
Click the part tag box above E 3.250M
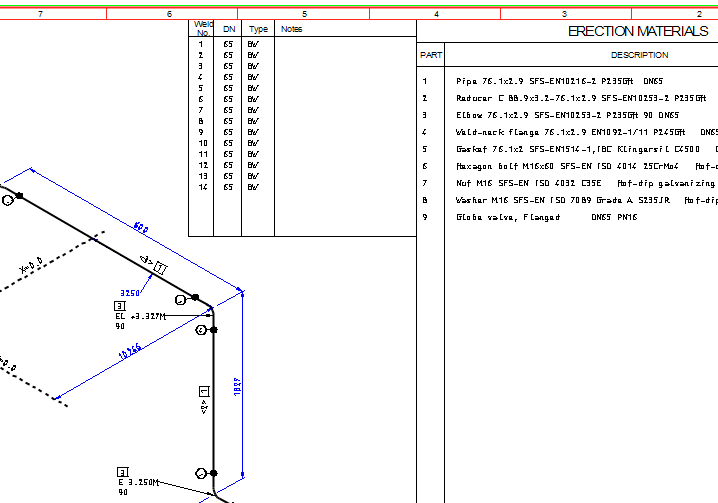pyautogui.click(x=123, y=471)
